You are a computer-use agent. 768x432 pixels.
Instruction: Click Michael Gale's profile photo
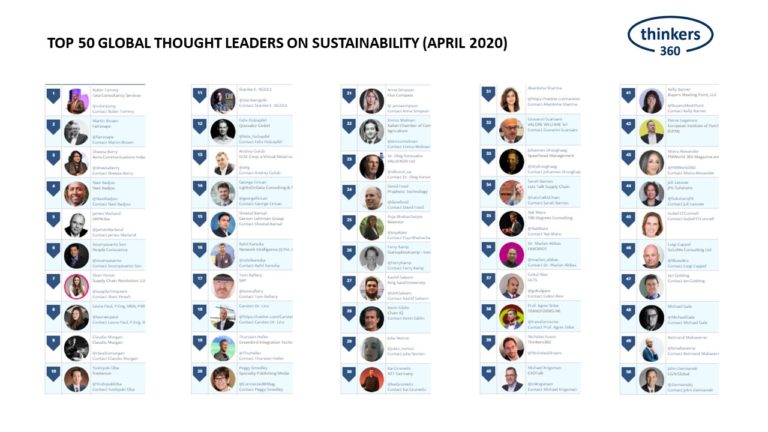point(651,318)
